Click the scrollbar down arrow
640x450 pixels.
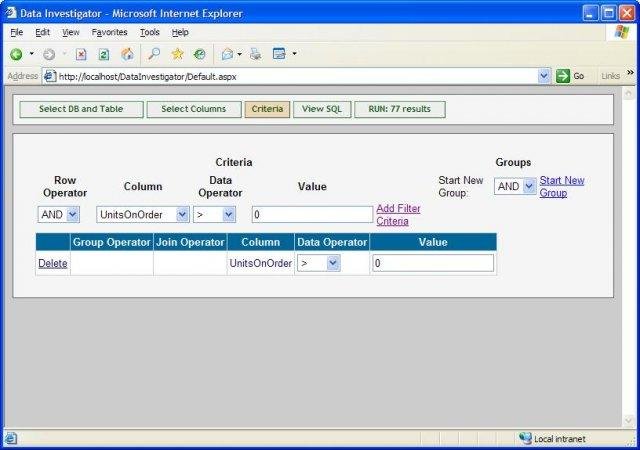(629, 420)
